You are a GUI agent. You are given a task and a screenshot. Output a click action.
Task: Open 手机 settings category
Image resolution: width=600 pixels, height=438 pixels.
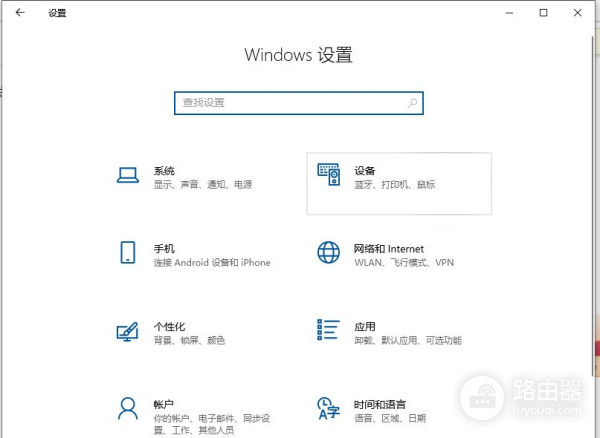coord(164,249)
